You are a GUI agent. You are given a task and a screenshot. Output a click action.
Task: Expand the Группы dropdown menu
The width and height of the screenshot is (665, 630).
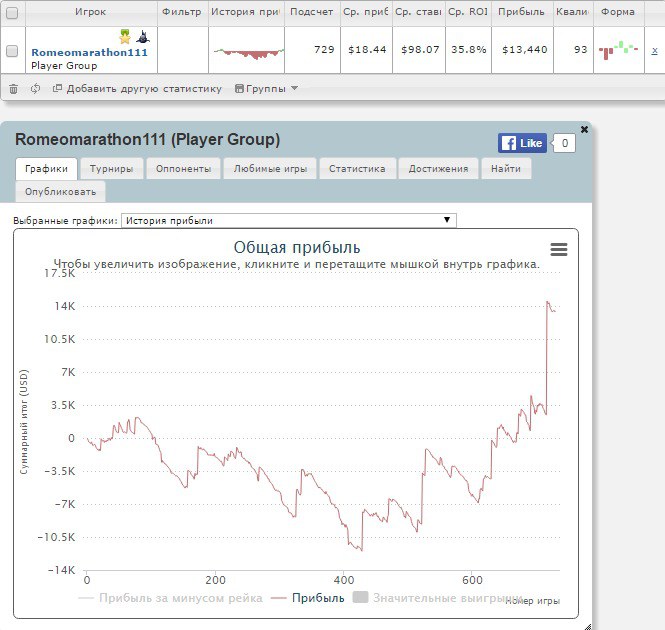266,88
